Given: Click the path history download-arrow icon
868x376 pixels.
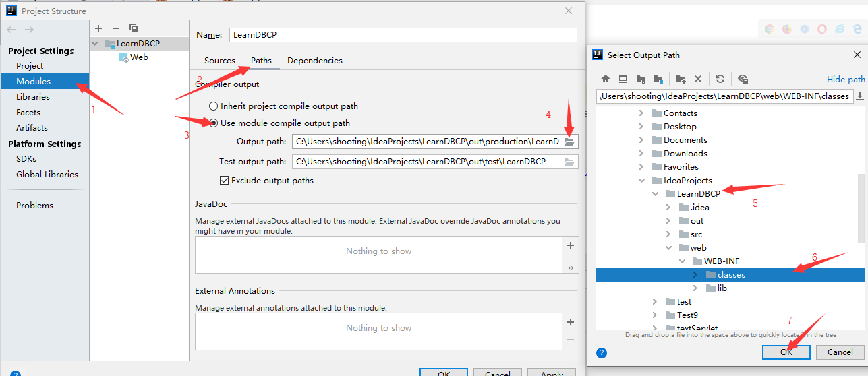Looking at the screenshot, I should [860, 96].
